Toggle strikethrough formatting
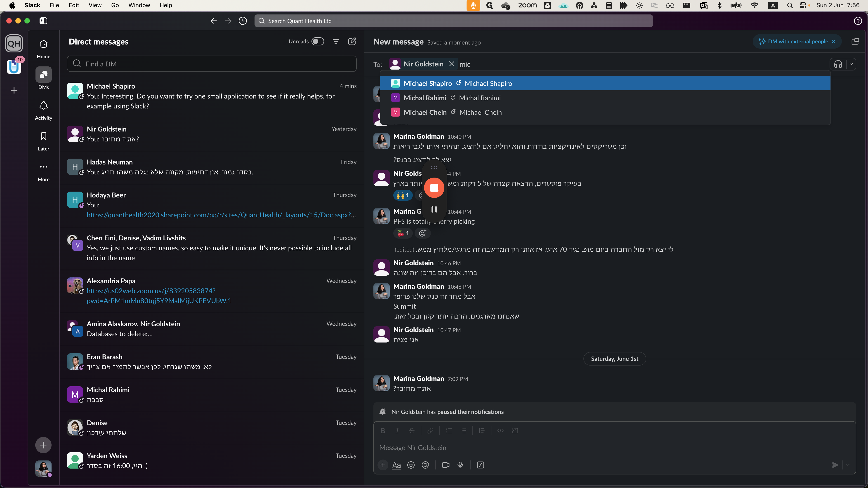This screenshot has width=868, height=488. [412, 430]
